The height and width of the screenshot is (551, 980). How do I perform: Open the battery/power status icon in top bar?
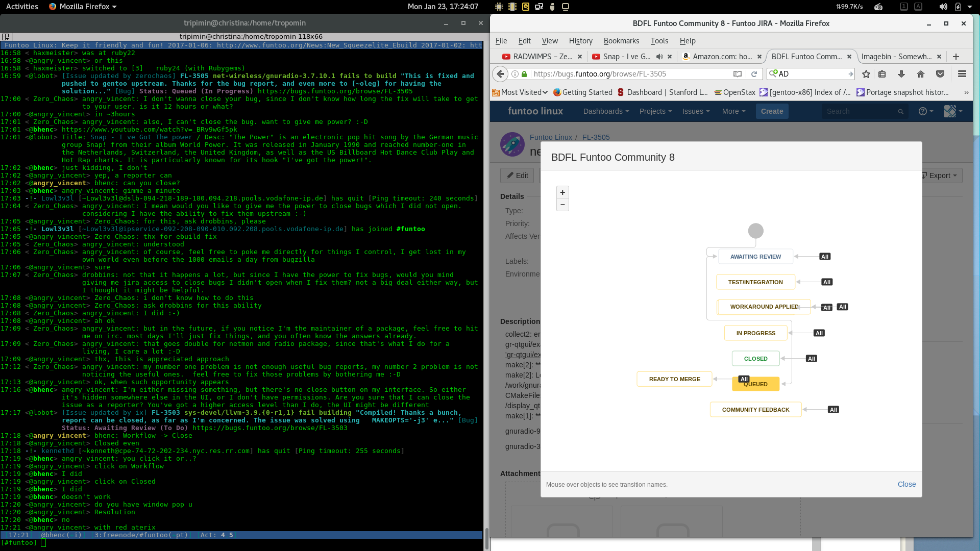pos(958,7)
